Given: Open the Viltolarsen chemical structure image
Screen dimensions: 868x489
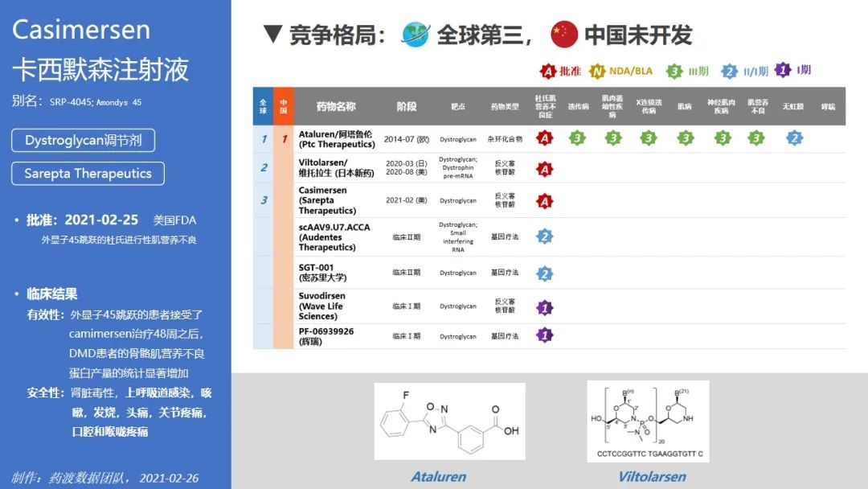Looking at the screenshot, I should tap(648, 421).
